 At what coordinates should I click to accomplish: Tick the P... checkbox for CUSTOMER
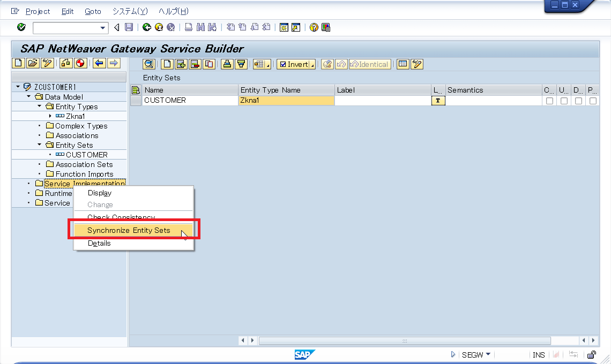coord(593,101)
